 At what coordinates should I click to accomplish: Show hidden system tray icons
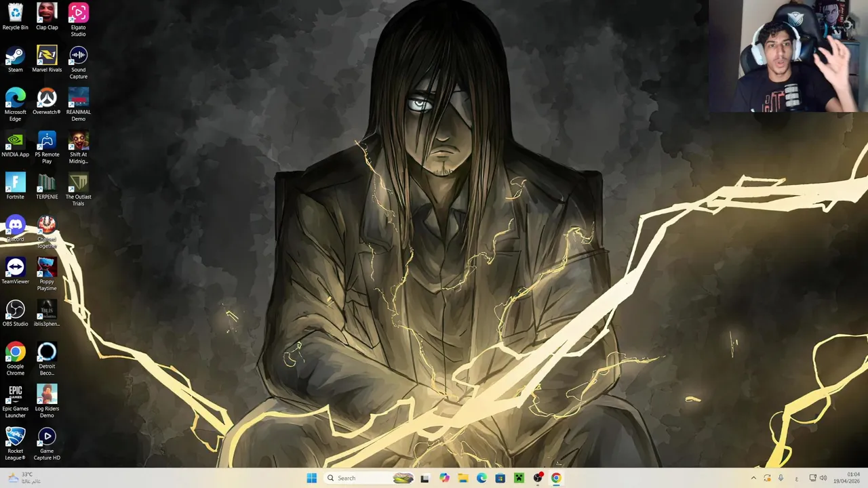753,478
